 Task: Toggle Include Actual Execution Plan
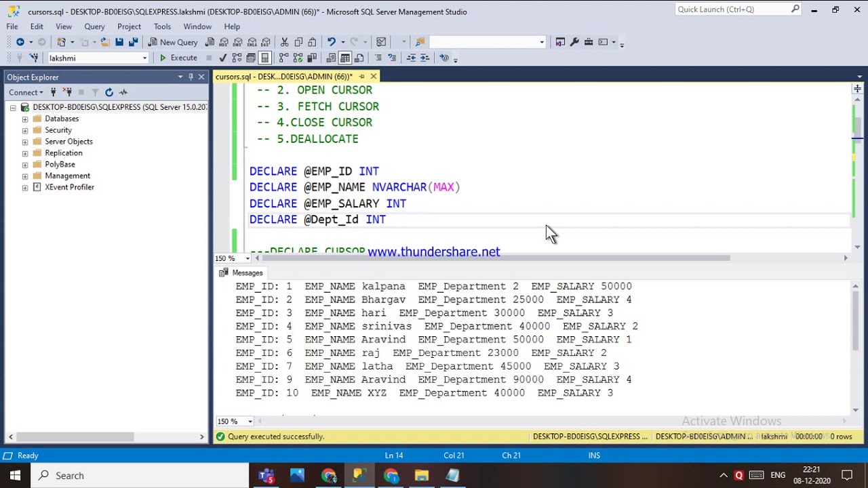[283, 58]
